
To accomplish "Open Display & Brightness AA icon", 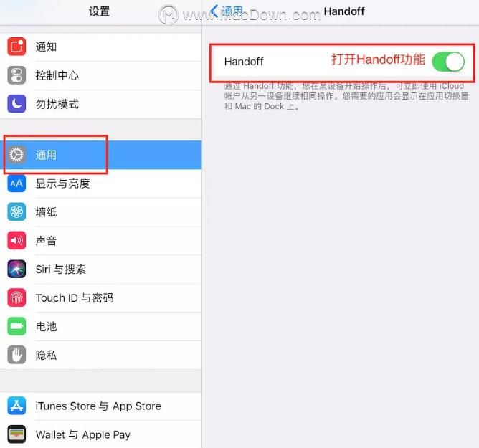I will pyautogui.click(x=16, y=184).
